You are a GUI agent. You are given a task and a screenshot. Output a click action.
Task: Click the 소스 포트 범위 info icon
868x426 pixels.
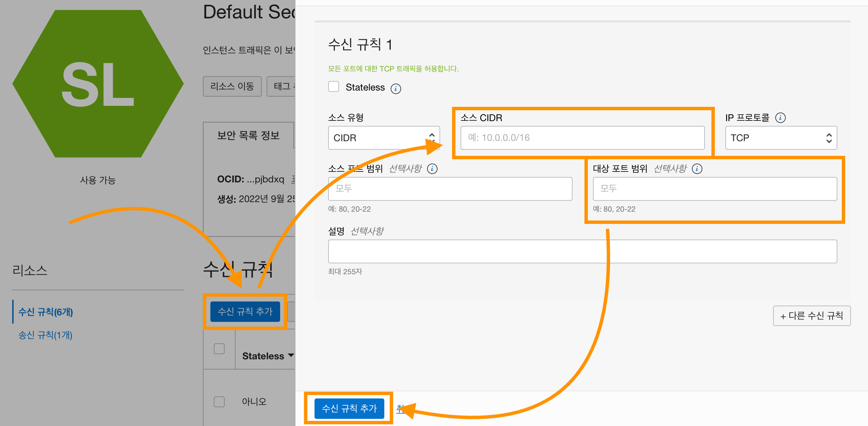[x=432, y=168]
